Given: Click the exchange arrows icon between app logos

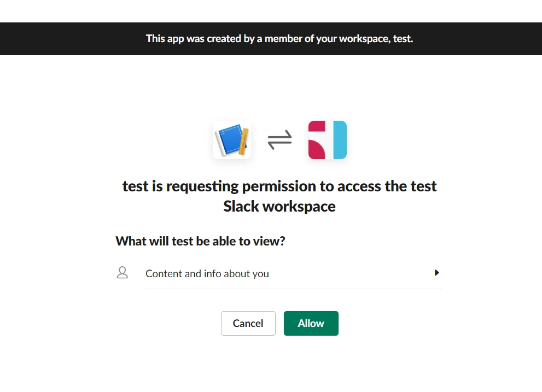Looking at the screenshot, I should 279,139.
